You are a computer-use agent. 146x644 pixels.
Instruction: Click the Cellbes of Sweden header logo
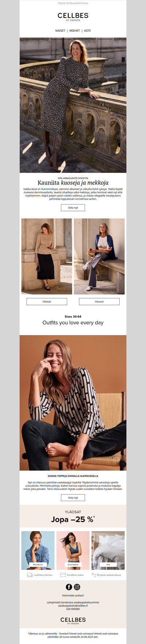73,17
